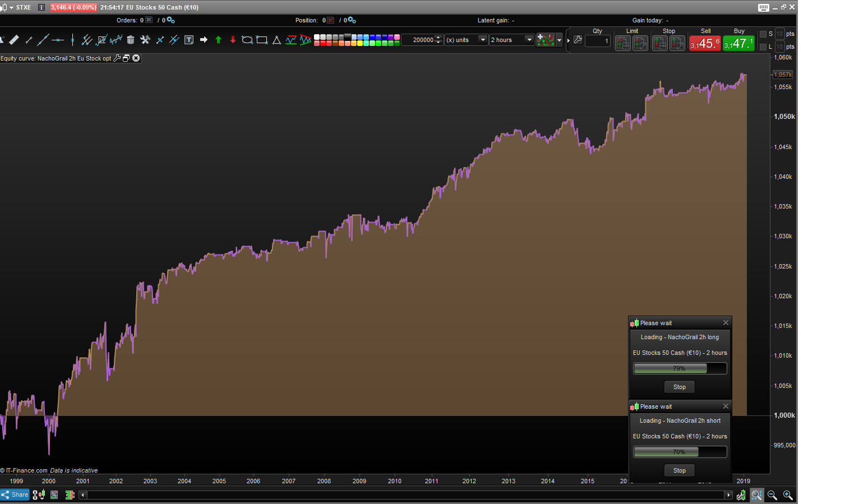
Task: Select the short line segment drawing tool
Action: point(29,40)
